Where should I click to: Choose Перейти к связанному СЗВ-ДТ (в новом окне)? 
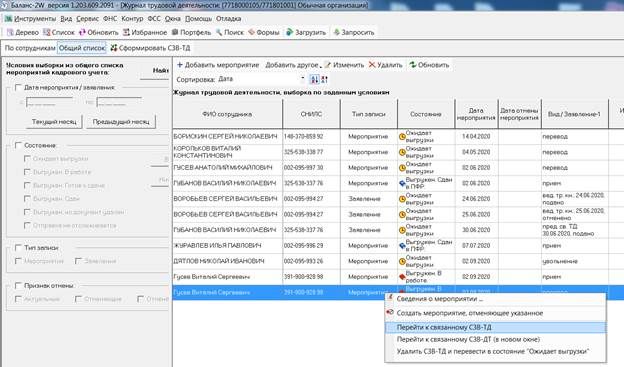[x=495, y=340]
